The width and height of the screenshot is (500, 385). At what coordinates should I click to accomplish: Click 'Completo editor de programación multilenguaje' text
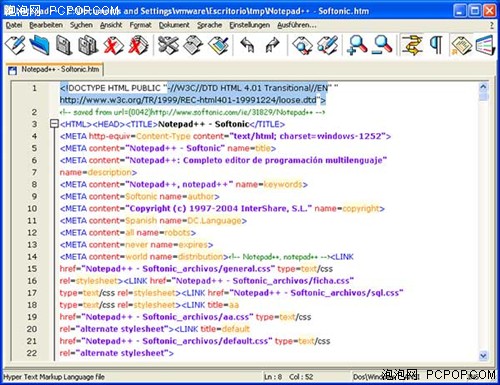[283, 160]
